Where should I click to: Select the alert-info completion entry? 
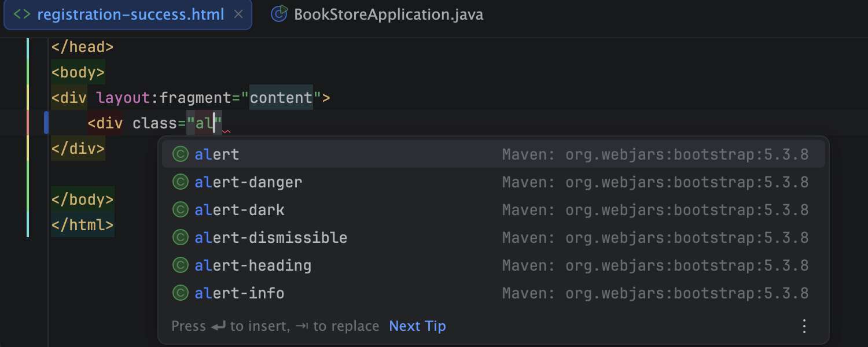239,293
